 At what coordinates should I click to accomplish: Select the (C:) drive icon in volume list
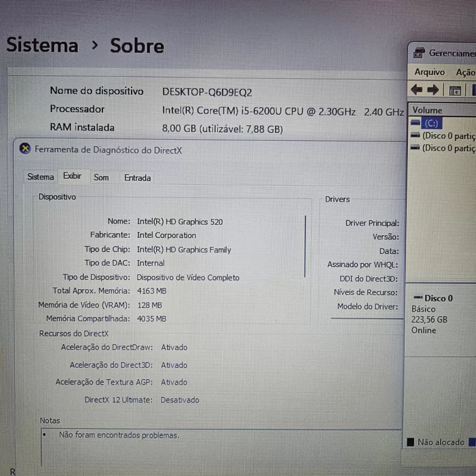pyautogui.click(x=416, y=123)
